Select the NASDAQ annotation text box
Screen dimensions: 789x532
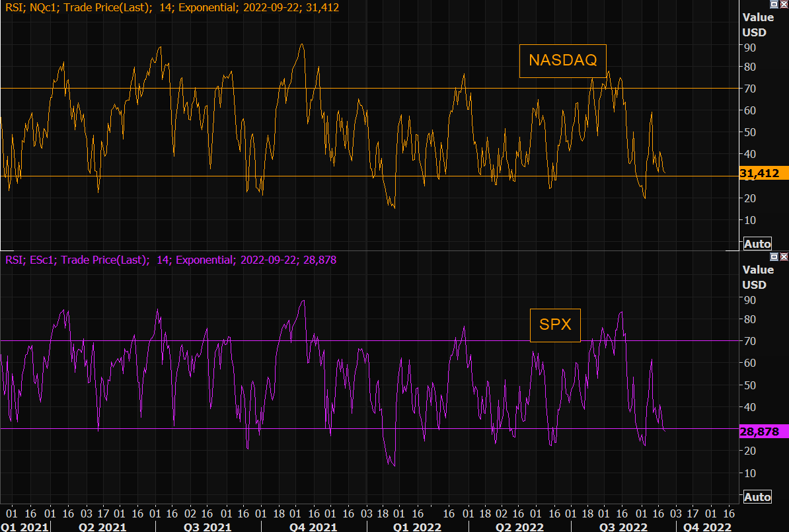562,61
